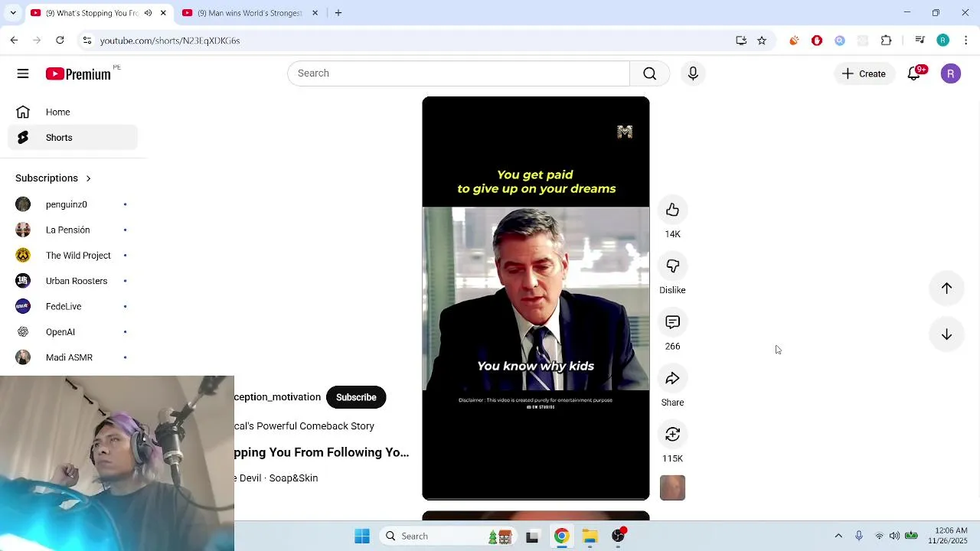Open the sound thumbnail below Remix

(672, 487)
